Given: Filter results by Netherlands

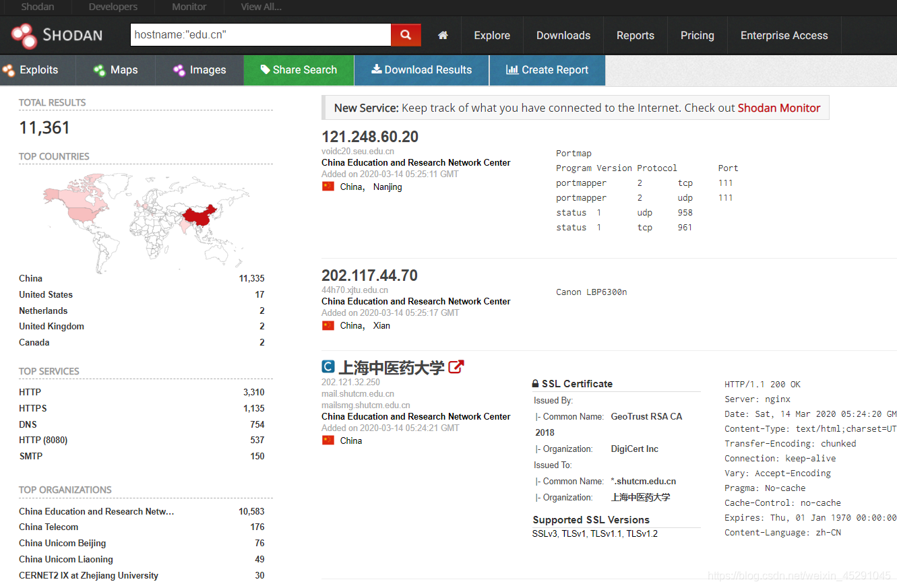Looking at the screenshot, I should [43, 311].
